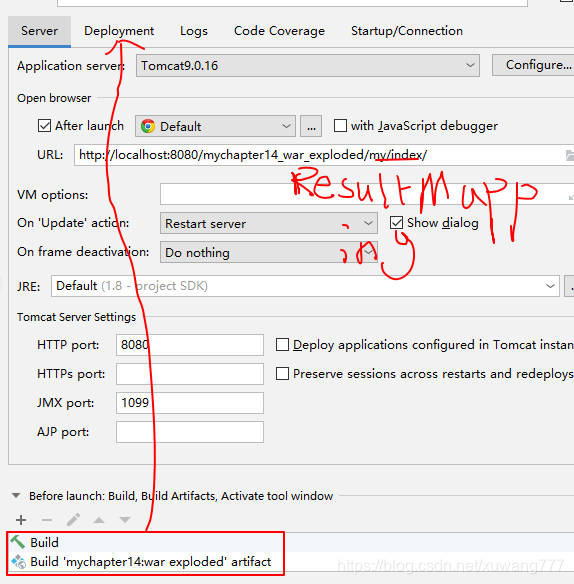Click the HTTP port field

point(190,345)
